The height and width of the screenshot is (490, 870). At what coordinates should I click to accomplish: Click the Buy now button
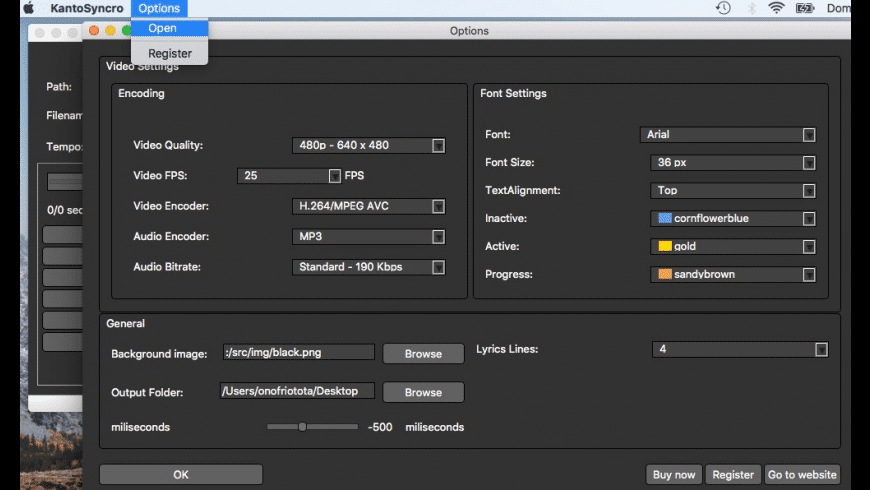click(x=674, y=474)
